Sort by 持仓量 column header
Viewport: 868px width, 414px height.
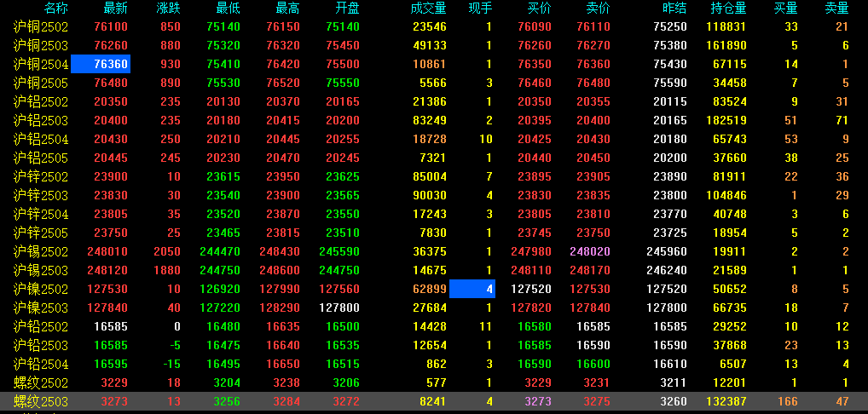pos(728,8)
